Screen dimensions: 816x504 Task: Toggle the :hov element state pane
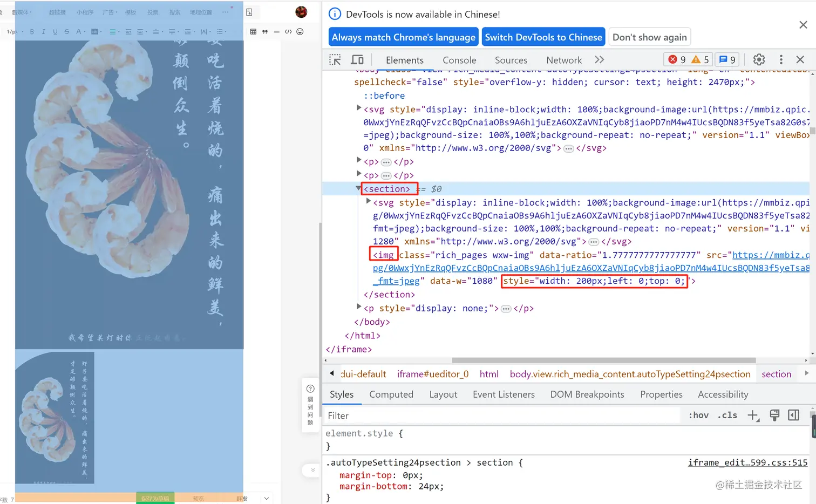(698, 415)
